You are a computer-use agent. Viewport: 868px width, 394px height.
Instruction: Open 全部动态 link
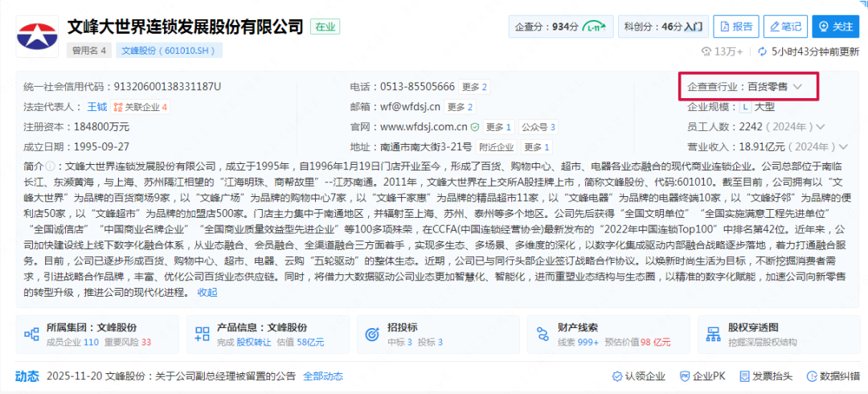pyautogui.click(x=323, y=376)
